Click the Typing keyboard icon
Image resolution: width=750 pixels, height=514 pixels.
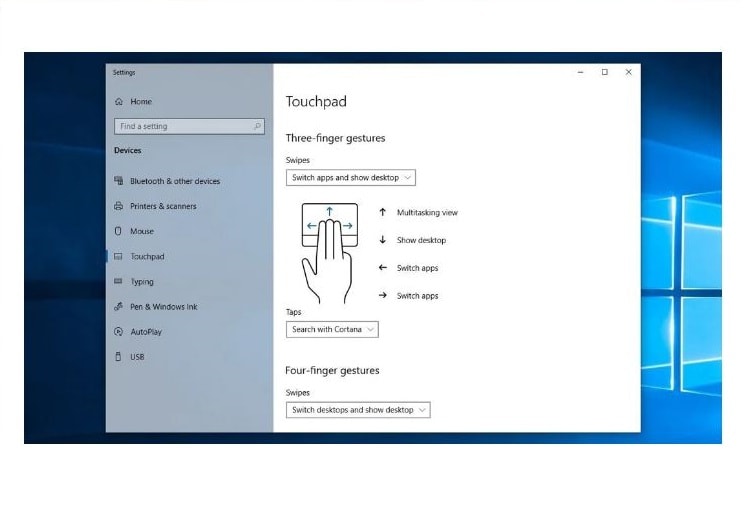(119, 282)
